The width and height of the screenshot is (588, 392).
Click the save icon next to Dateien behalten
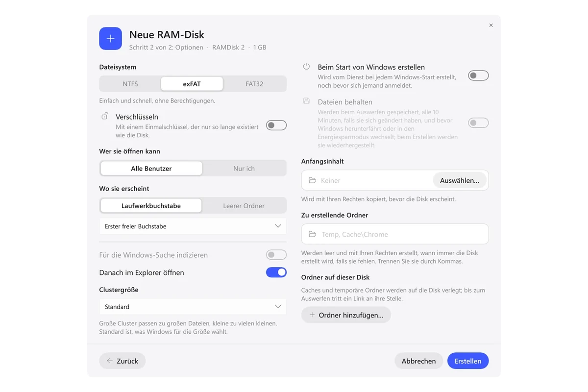tap(307, 101)
